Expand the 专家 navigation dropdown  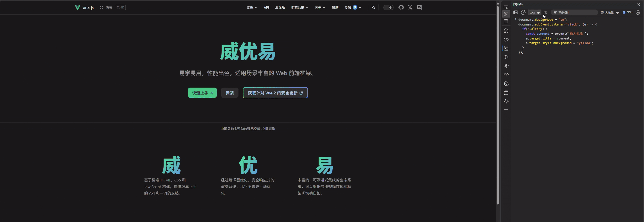353,8
